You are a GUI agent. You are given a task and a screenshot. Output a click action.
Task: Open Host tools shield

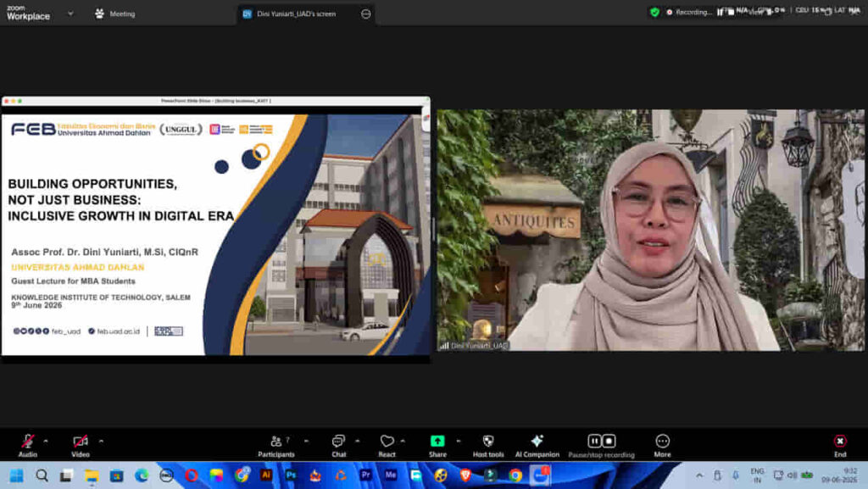tap(488, 446)
